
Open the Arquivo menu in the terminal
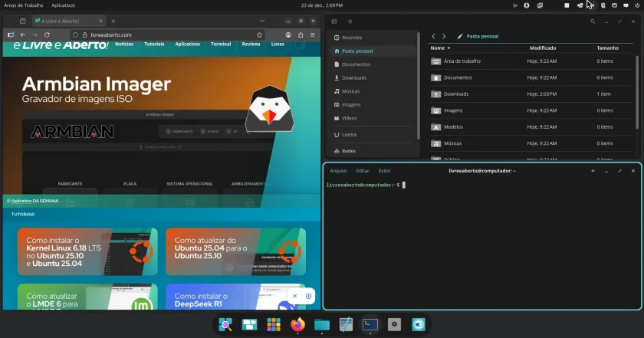pos(338,171)
